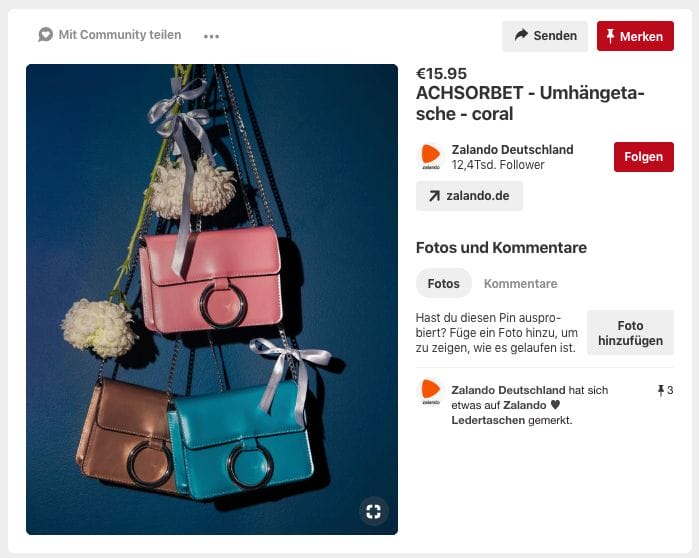This screenshot has width=699, height=558.
Task: Switch to the Kommentare tab
Action: [x=521, y=283]
